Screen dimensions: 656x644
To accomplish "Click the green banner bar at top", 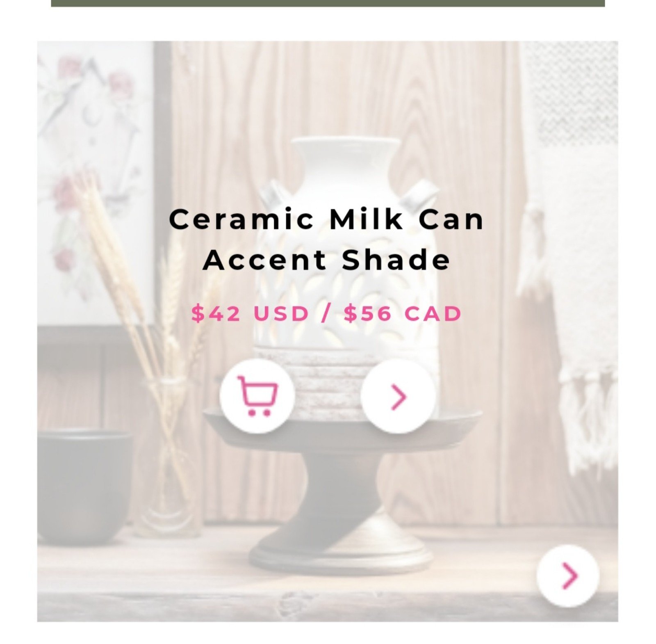I will coord(328,3).
